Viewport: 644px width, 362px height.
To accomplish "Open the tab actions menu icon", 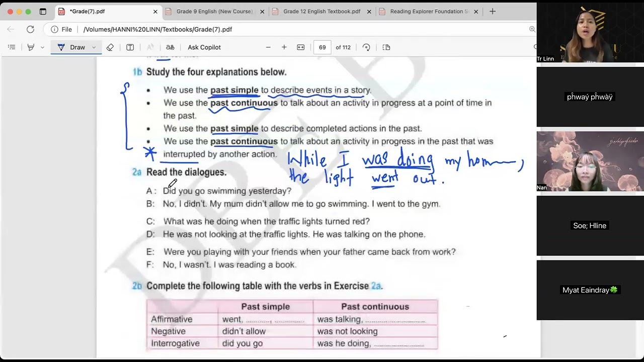I will coord(43,12).
